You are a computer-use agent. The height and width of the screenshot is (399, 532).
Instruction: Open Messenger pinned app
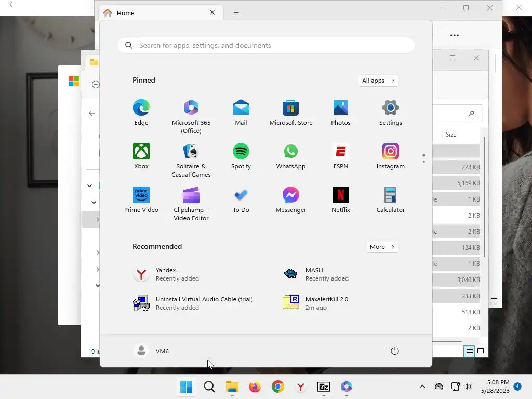291,200
